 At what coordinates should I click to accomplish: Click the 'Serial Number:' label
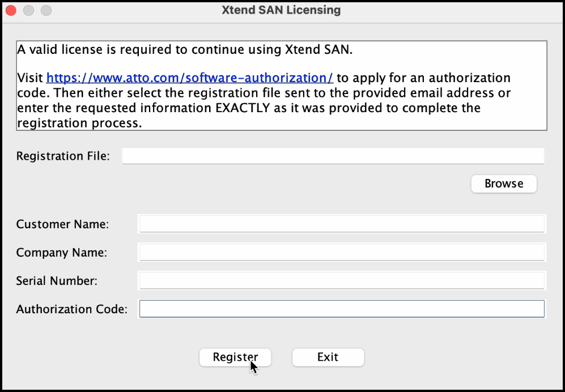point(57,280)
